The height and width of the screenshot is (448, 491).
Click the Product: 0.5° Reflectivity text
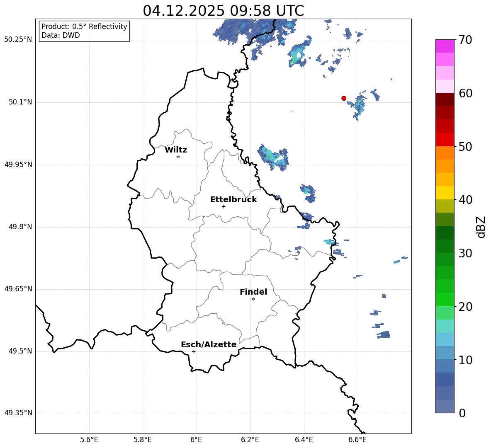(84, 27)
